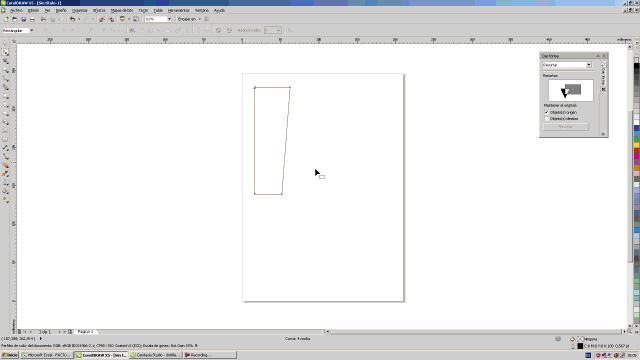This screenshot has width=640, height=360.
Task: Check the Objeto(s) destino checkbox
Action: 547,119
